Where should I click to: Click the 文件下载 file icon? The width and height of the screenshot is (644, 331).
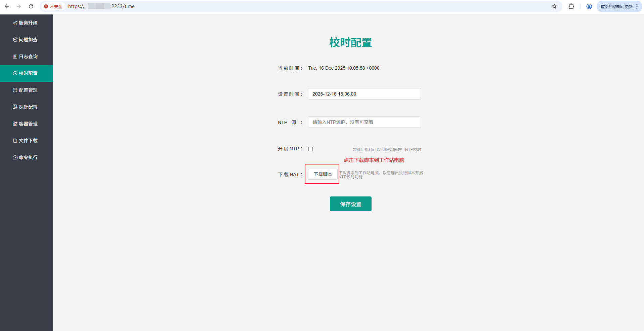15,141
